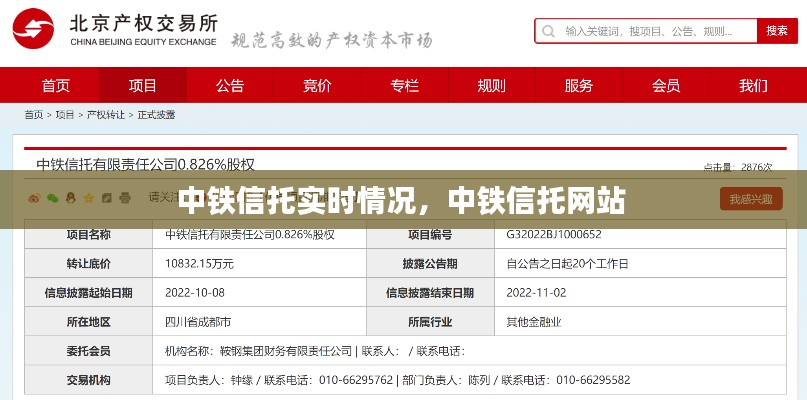Go to the 公告 navigation menu

pos(230,85)
